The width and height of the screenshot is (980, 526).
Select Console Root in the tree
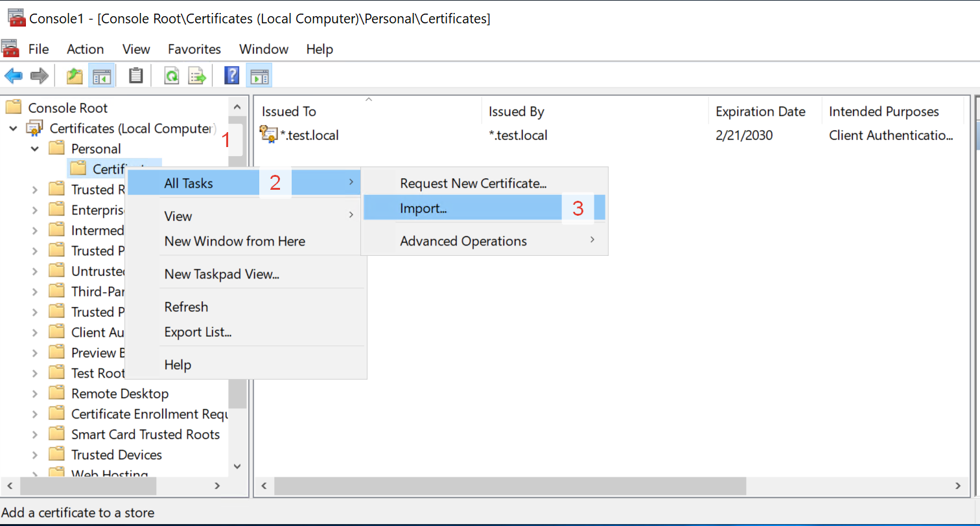point(68,108)
